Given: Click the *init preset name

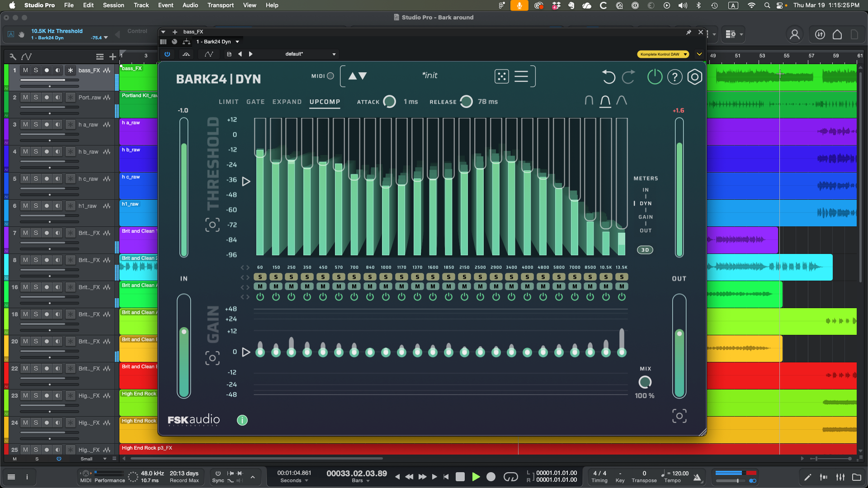Looking at the screenshot, I should [430, 75].
